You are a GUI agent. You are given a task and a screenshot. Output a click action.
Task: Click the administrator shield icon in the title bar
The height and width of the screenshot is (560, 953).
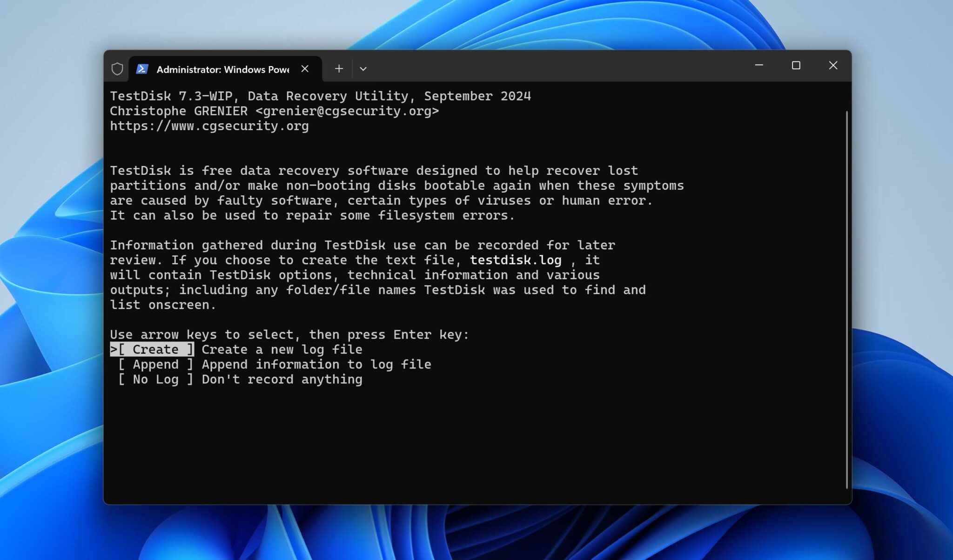pos(117,68)
